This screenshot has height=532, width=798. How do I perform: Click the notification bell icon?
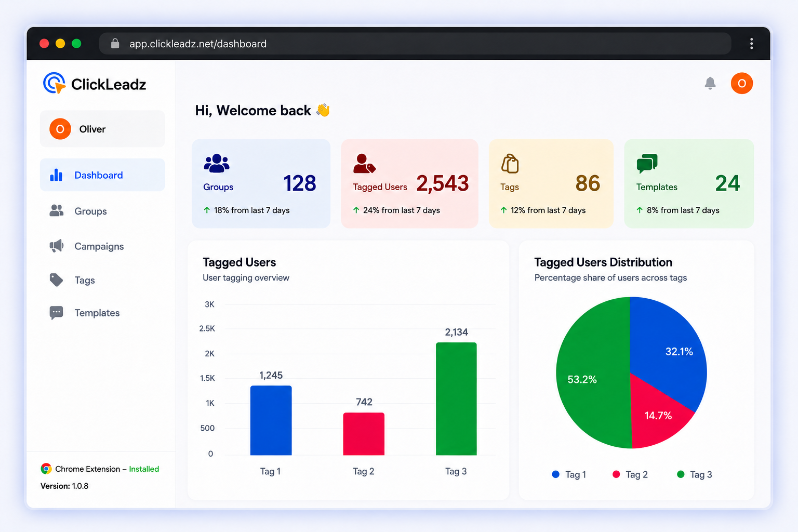coord(710,83)
